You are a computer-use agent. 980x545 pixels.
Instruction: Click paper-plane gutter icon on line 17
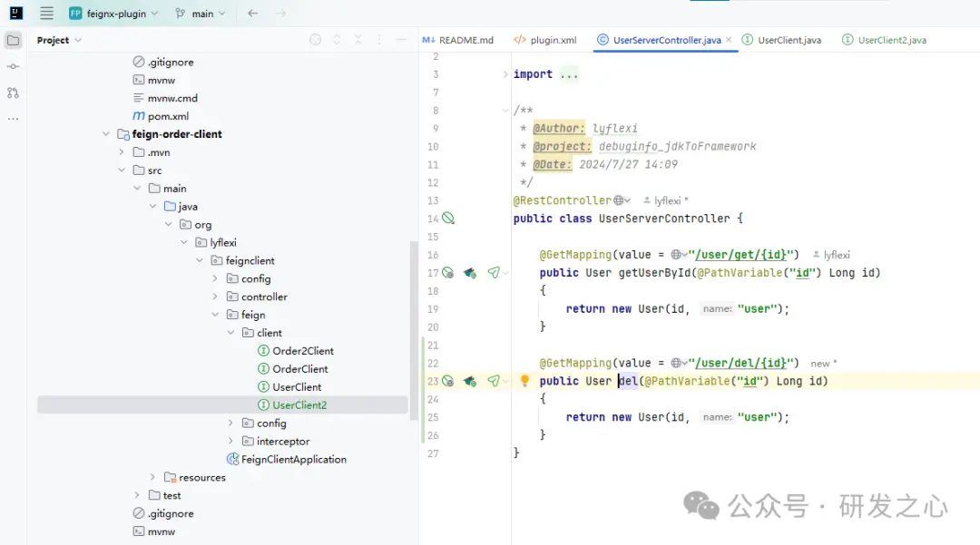494,273
